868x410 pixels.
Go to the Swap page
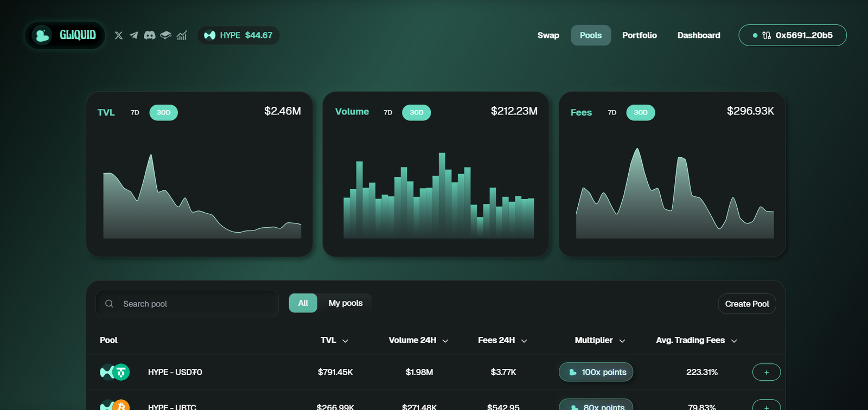coord(548,35)
